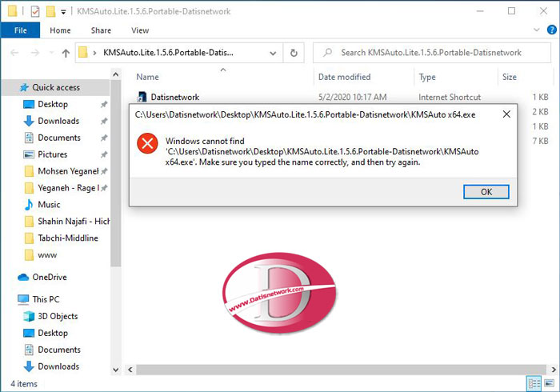Open Downloads under This PC
The height and width of the screenshot is (392, 560).
tap(58, 366)
